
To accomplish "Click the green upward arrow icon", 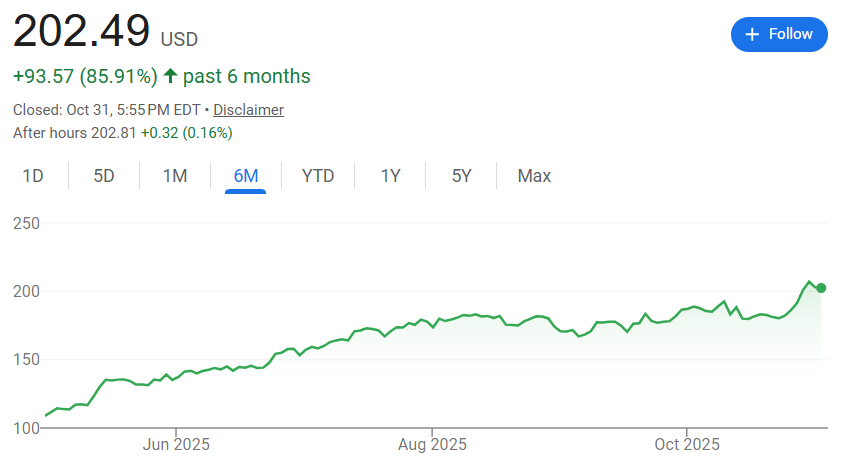I will [x=170, y=76].
